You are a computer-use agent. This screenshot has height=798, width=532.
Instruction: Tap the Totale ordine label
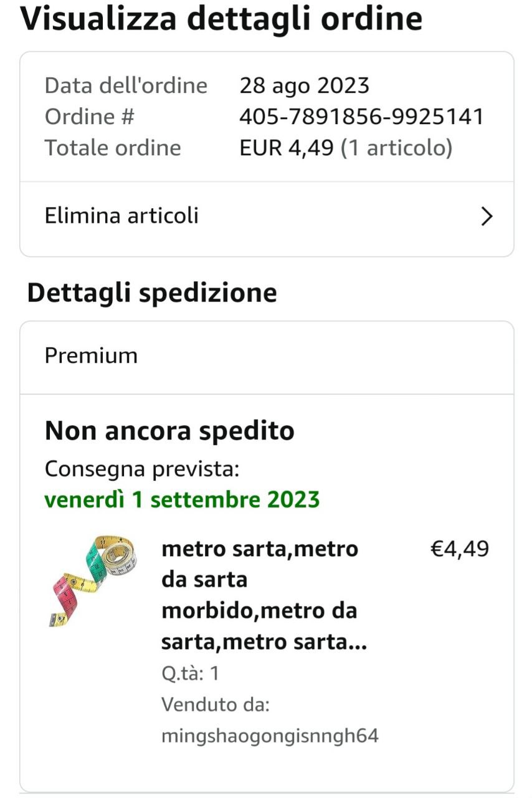(113, 148)
